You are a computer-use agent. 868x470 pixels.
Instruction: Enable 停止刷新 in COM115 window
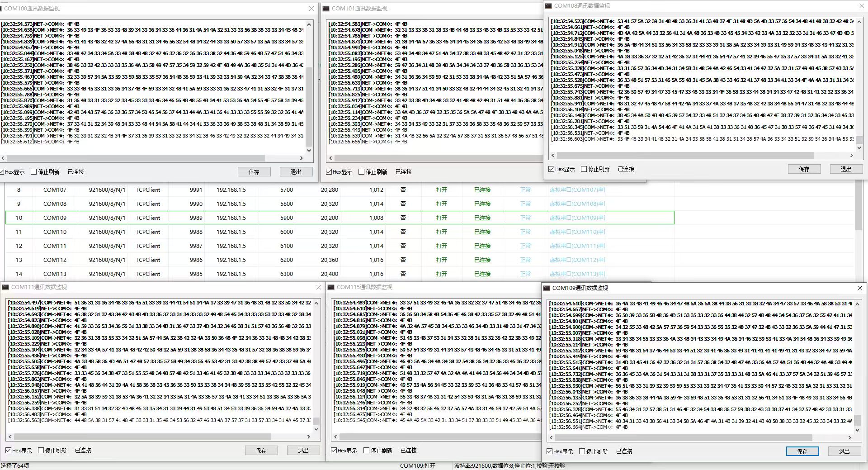(366, 451)
